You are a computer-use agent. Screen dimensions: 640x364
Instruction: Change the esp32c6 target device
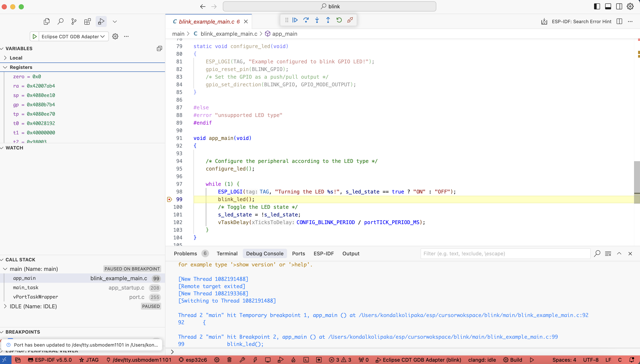(193, 360)
